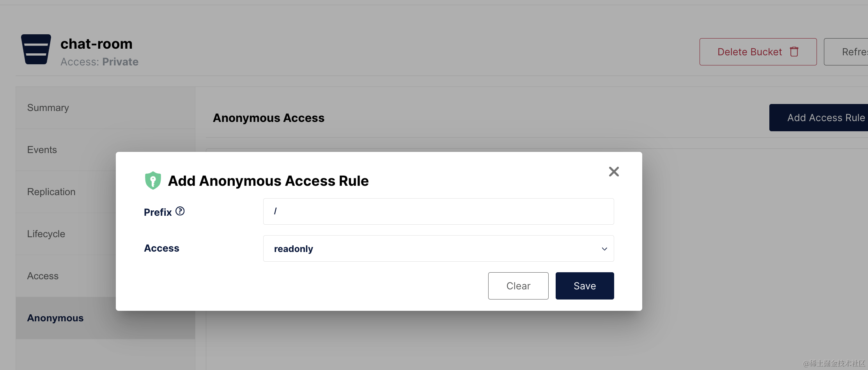Image resolution: width=868 pixels, height=370 pixels.
Task: Close the Add Anonymous Access Rule dialog
Action: (x=614, y=172)
